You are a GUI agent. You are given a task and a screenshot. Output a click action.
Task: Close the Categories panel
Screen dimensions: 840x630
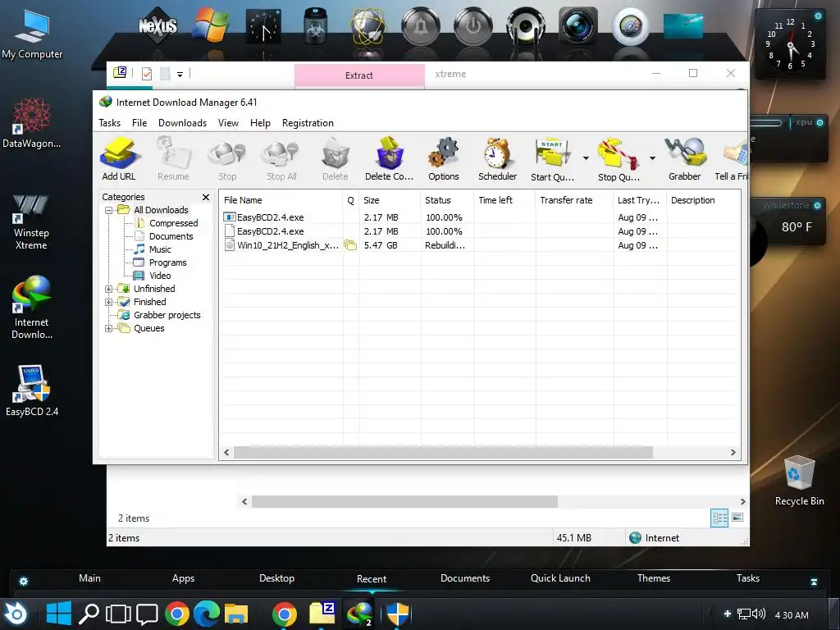tap(206, 197)
